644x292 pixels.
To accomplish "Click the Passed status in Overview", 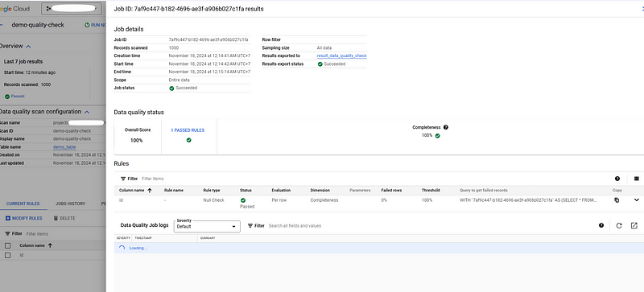I will [14, 96].
